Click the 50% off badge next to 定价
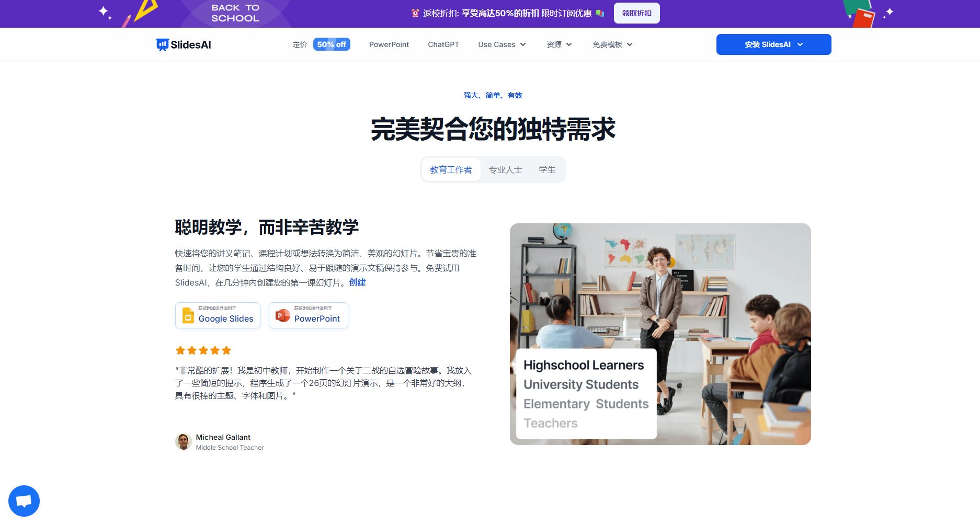The image size is (980, 524). coord(332,44)
